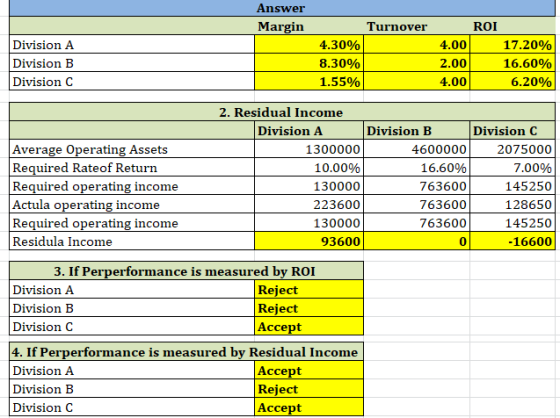Select Division C Accept cell under Residual Income section
This screenshot has width=560, height=418.
coord(309,407)
